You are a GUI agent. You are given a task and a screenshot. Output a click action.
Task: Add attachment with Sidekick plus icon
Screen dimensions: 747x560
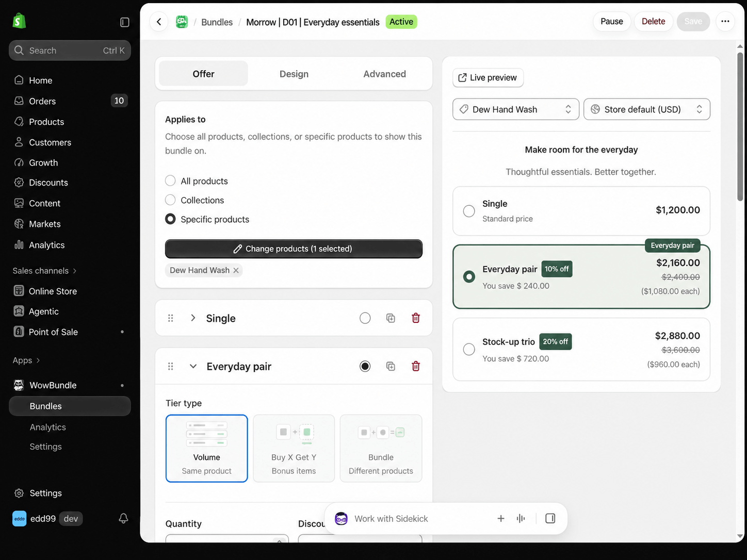point(501,518)
